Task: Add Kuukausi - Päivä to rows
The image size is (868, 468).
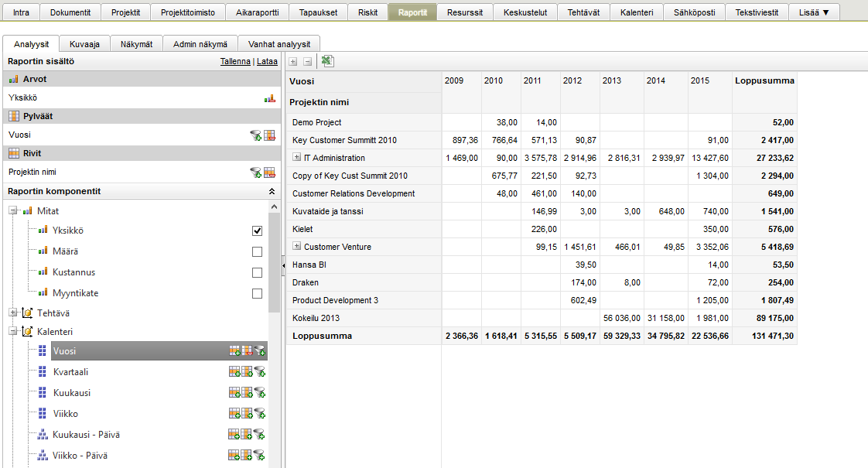Action: 234,435
